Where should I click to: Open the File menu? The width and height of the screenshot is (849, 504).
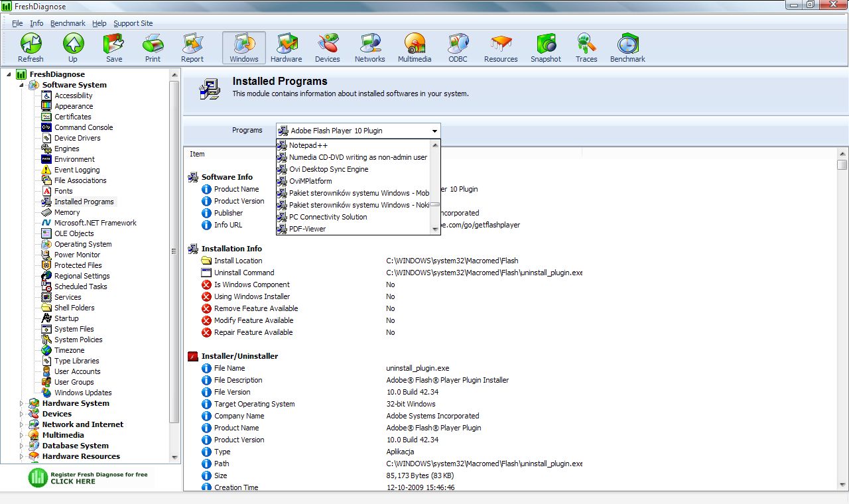pos(17,23)
